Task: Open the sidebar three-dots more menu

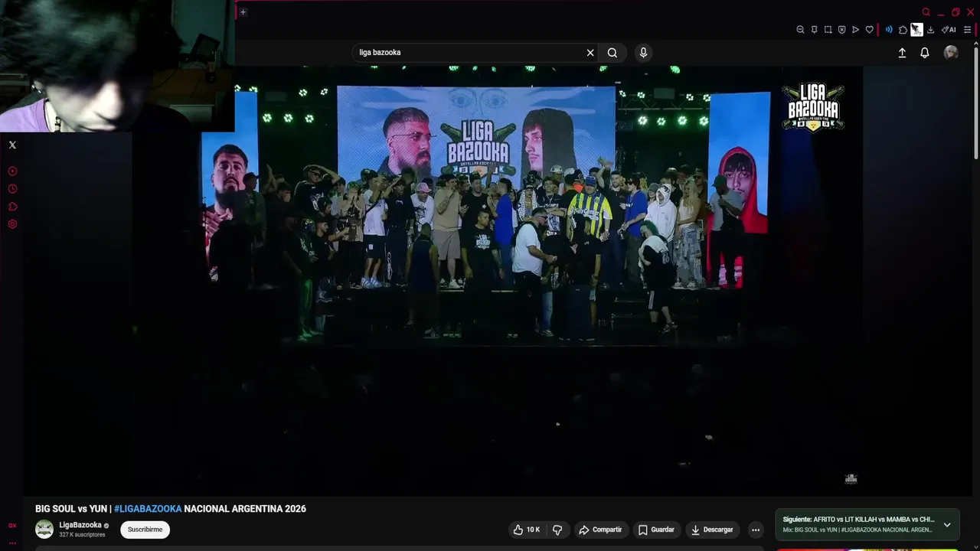Action: (x=12, y=543)
